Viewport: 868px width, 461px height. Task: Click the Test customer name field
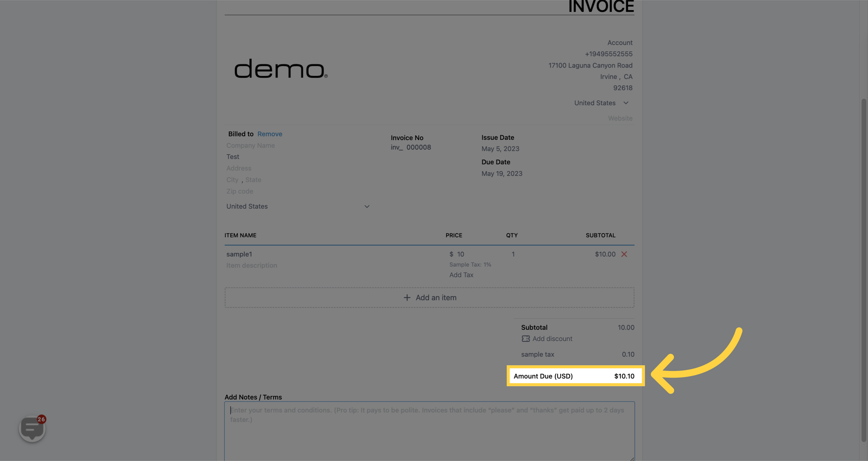233,157
